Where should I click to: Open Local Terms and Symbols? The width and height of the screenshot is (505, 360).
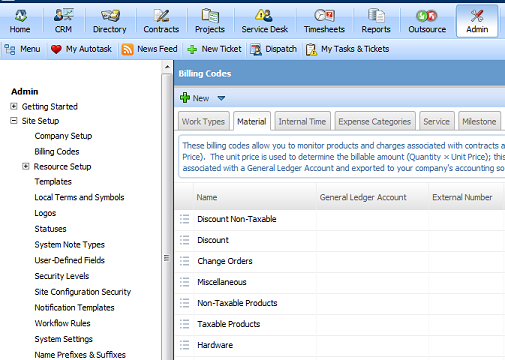coord(79,197)
